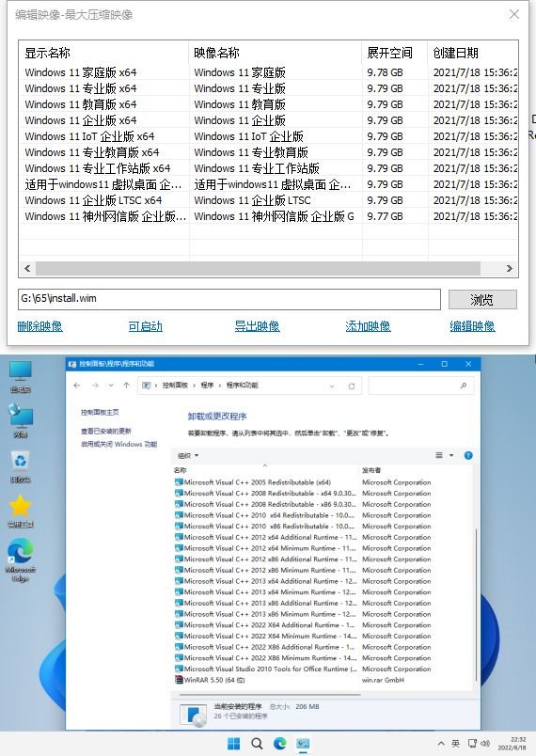The width and height of the screenshot is (536, 756).
Task: Open taskbar Search magnifier
Action: click(257, 744)
